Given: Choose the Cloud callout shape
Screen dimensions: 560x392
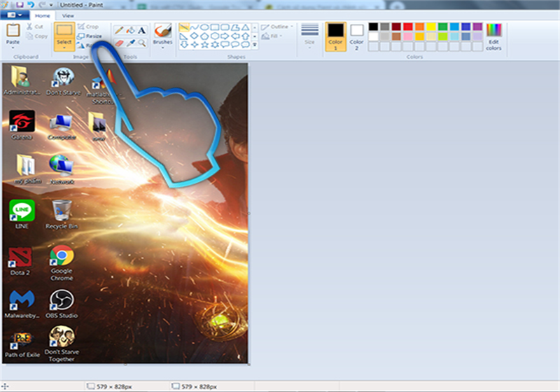Looking at the screenshot, I should click(246, 45).
